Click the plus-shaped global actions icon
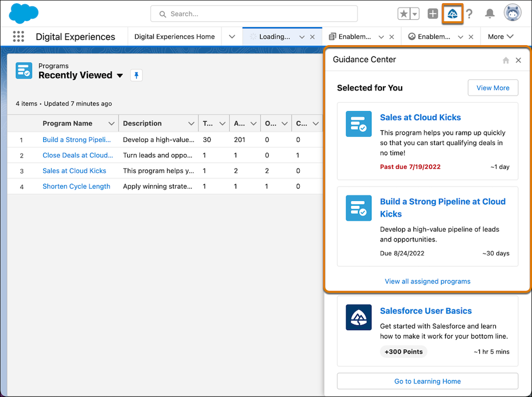This screenshot has height=397, width=532. [x=433, y=14]
